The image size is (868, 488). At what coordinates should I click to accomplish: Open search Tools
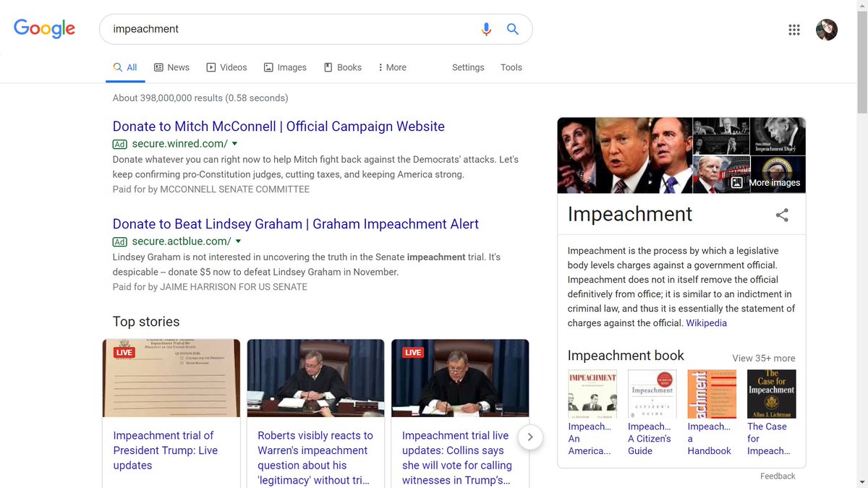tap(511, 67)
